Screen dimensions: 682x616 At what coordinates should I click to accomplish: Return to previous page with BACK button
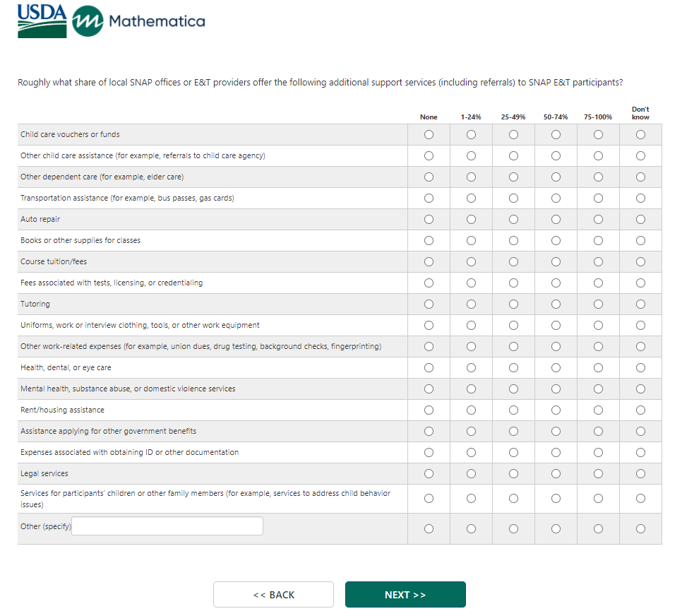coord(274,595)
